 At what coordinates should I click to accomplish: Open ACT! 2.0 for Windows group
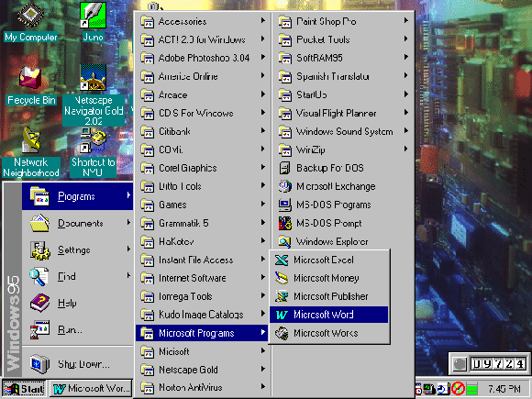tap(202, 39)
